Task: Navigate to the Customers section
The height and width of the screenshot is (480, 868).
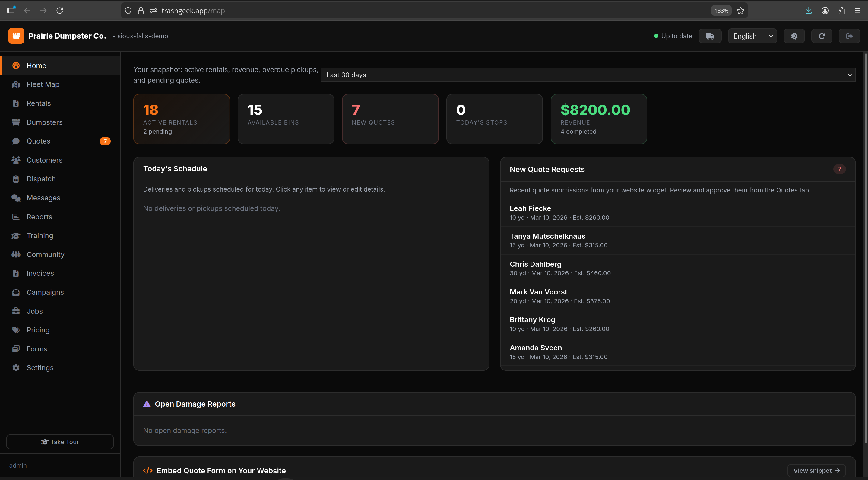Action: 44,160
